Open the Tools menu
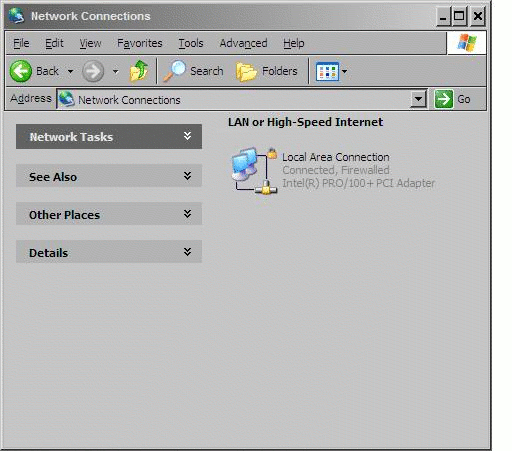 (191, 43)
